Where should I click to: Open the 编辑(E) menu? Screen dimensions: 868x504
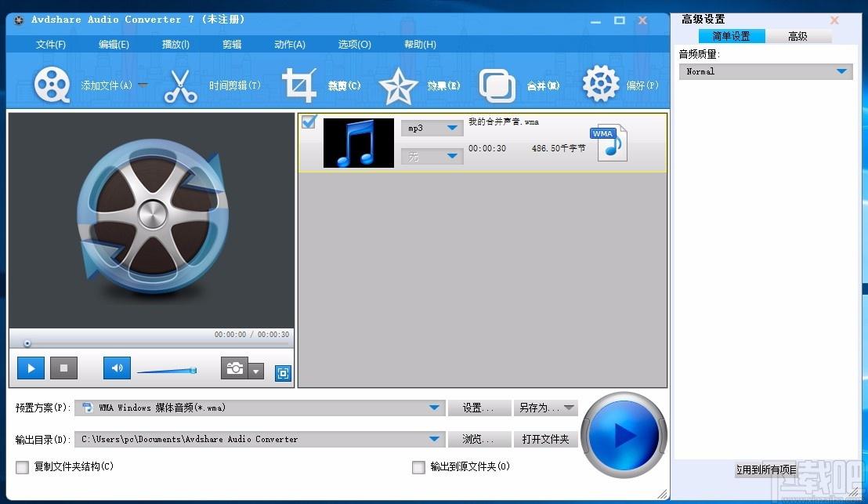tap(114, 45)
